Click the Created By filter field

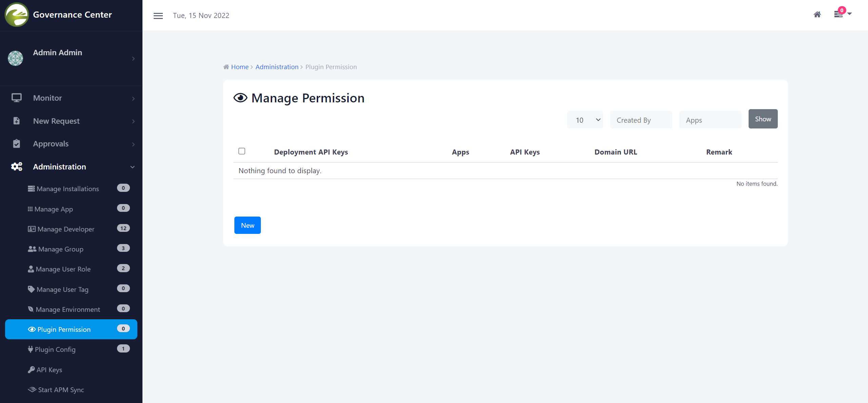[x=641, y=120]
